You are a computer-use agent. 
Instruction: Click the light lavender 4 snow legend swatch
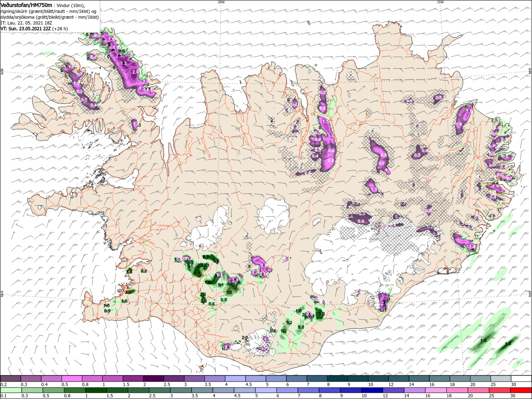pos(235,379)
